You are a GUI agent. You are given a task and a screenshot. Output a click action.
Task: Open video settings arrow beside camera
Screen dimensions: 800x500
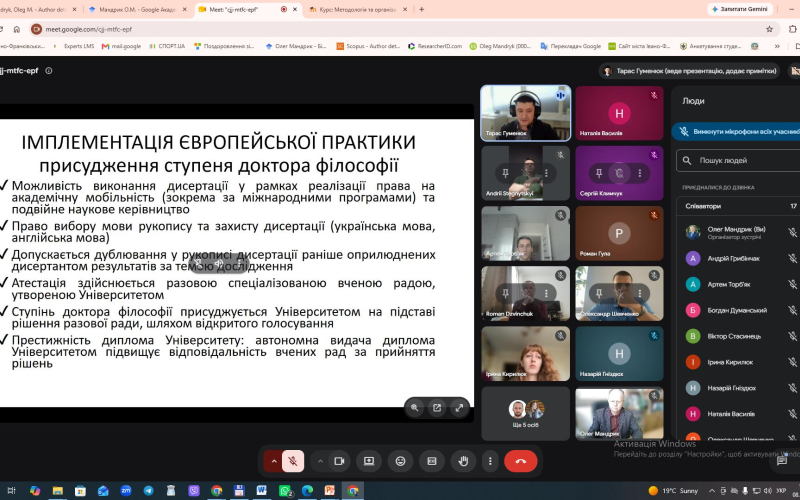(x=320, y=461)
